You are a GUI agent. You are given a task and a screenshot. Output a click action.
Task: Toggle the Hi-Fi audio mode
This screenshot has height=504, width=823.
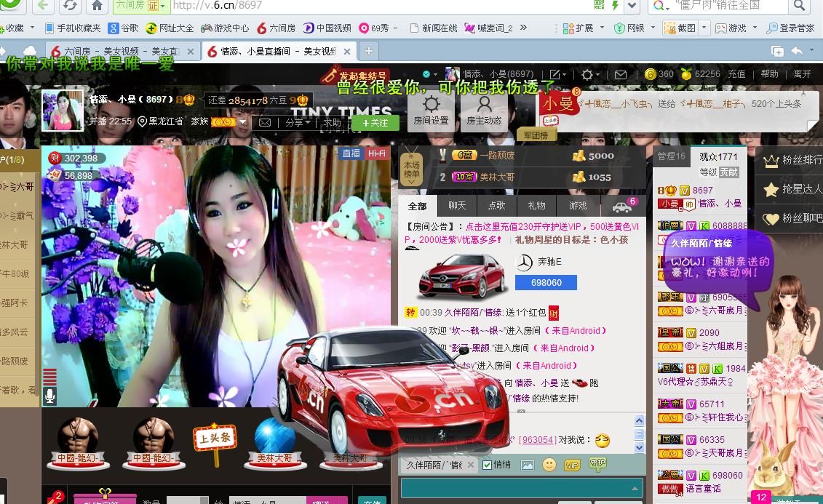coord(377,153)
